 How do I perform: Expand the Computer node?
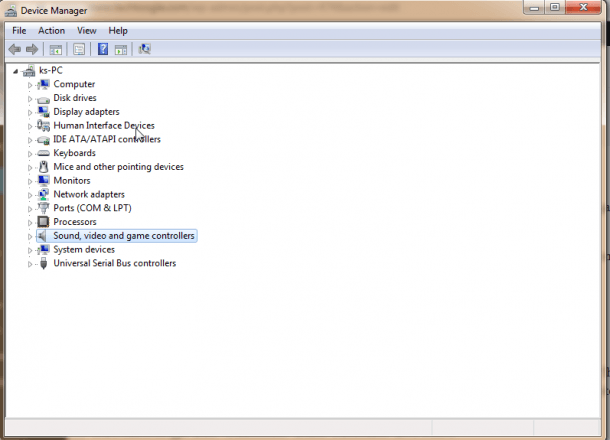coord(30,85)
